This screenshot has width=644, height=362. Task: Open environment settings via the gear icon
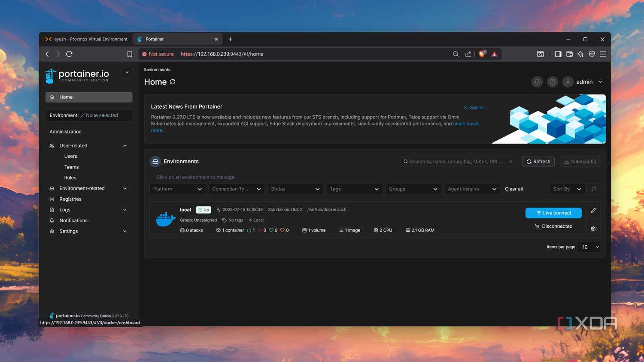click(x=593, y=229)
